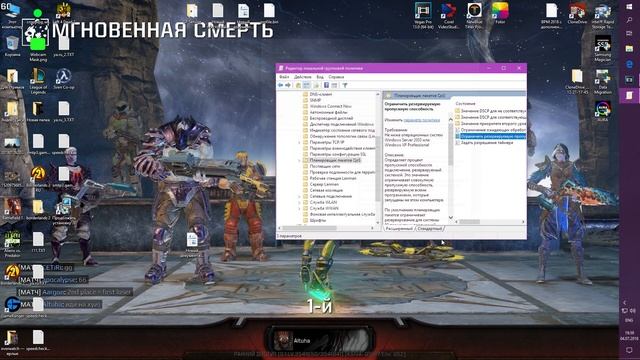
Task: Open League of Legends desktop shortcut
Action: pos(38,81)
